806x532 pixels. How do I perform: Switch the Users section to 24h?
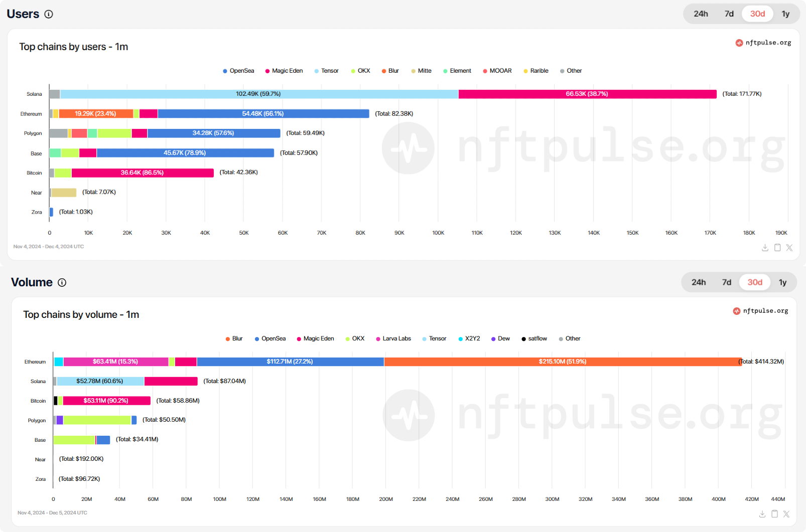[x=701, y=14]
